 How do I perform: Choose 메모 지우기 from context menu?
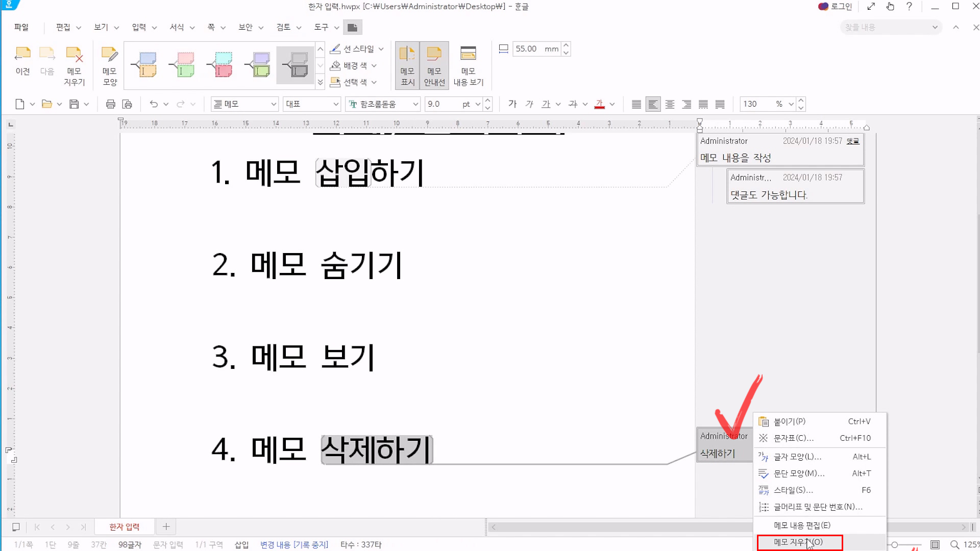799,542
